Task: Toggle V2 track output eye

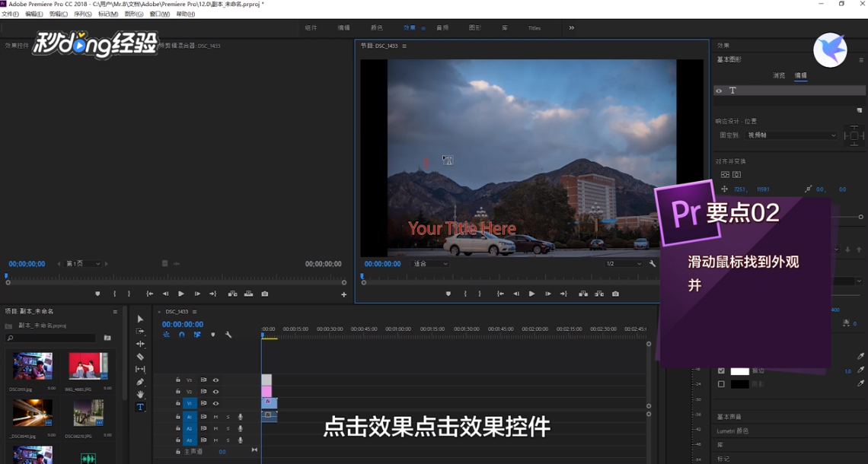Action: (216, 392)
